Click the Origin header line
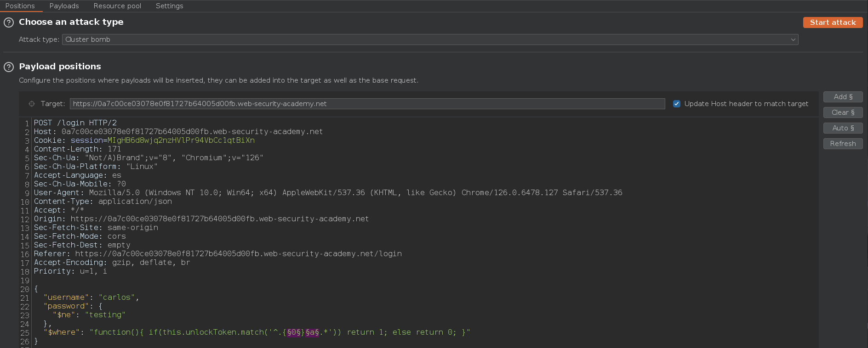The width and height of the screenshot is (868, 348). [x=201, y=219]
